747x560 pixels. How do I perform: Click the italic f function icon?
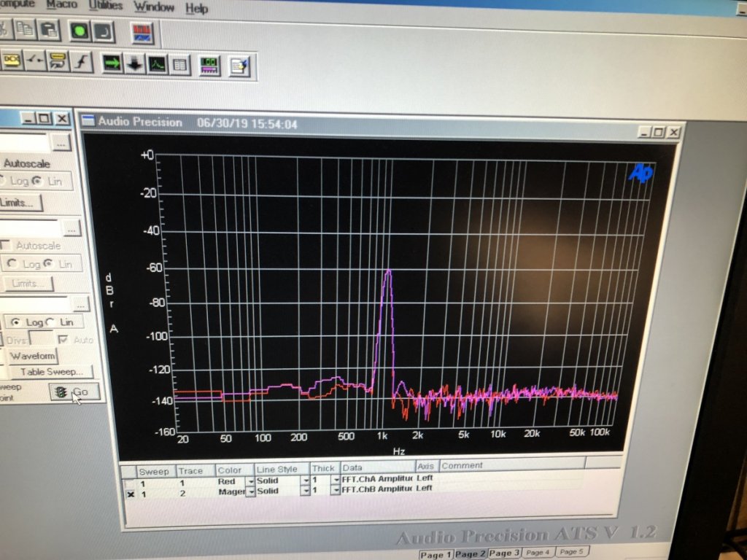pyautogui.click(x=82, y=63)
